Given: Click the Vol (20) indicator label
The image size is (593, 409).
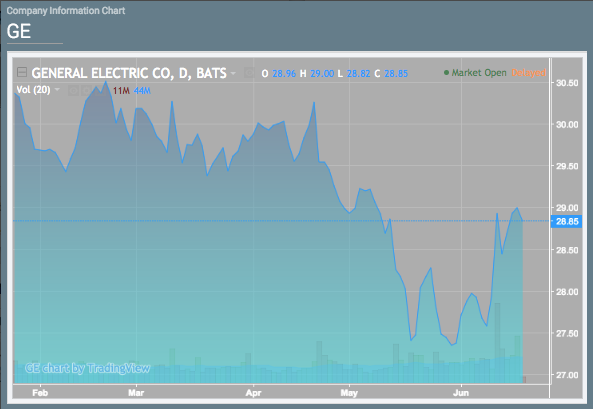Looking at the screenshot, I should point(33,90).
